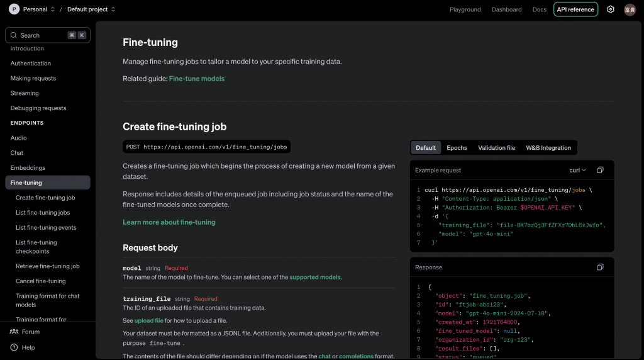Show the W&B Integration example
Viewport: 644px width, 360px height.
pos(548,148)
